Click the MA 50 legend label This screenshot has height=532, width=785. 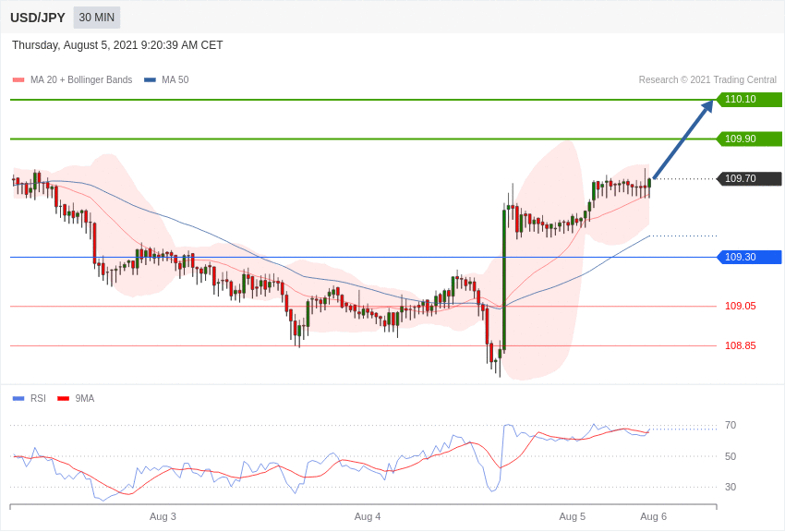point(175,79)
